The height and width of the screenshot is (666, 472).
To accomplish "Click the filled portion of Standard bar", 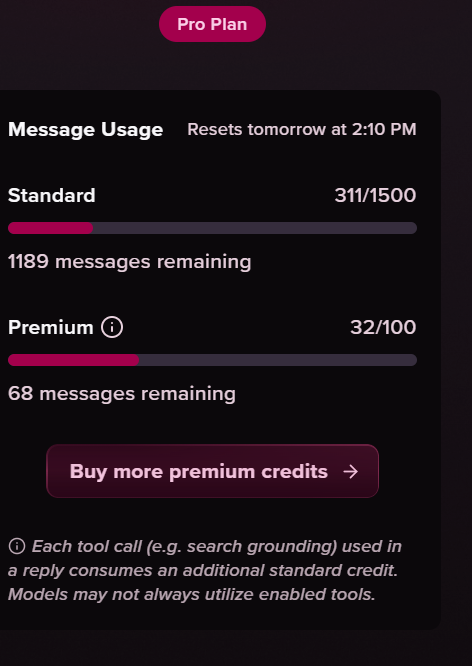I will 51,228.
